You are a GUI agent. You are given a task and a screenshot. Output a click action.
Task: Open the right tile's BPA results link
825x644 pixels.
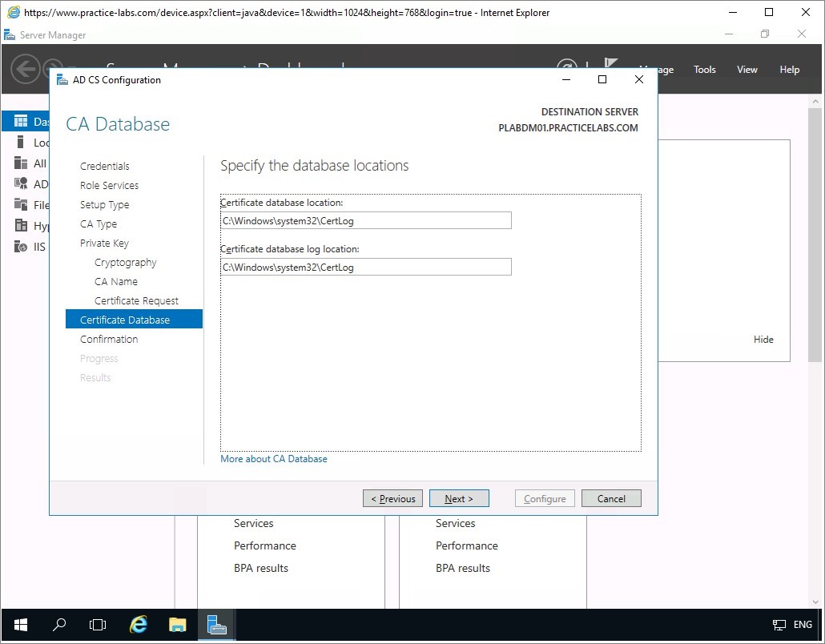(x=462, y=568)
